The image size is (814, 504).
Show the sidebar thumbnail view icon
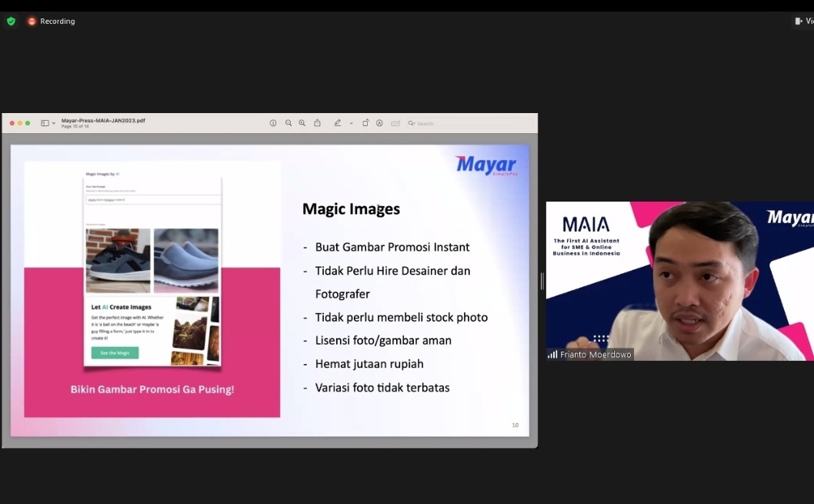click(x=45, y=123)
